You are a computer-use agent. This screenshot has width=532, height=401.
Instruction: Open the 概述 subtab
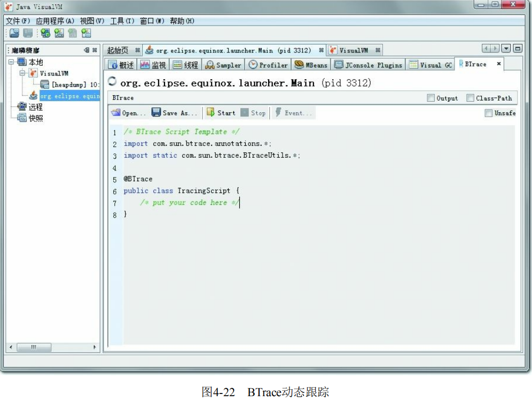121,65
